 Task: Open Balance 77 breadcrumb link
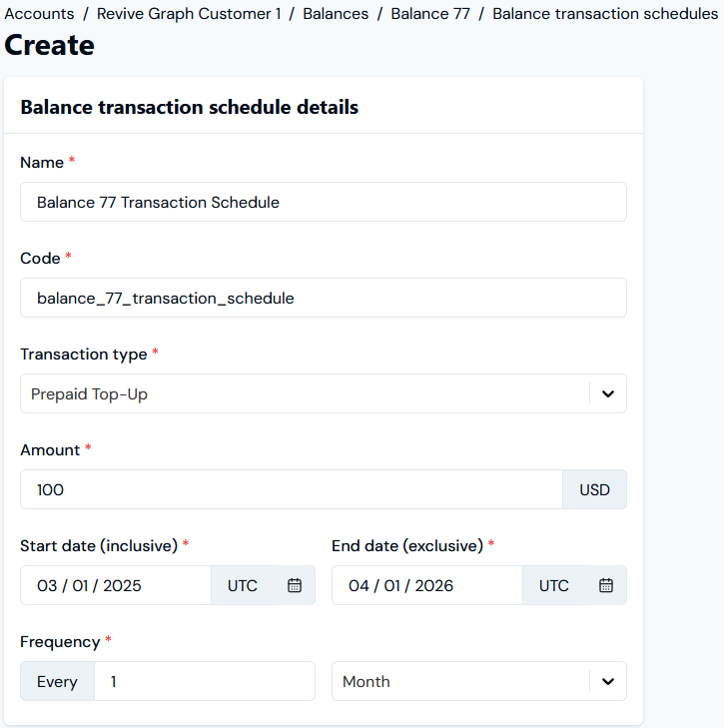click(x=430, y=13)
